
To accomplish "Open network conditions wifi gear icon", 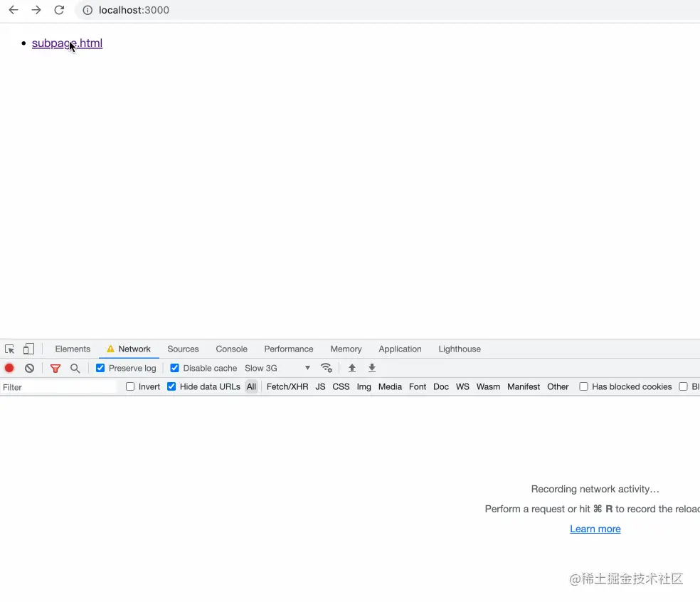I will (327, 368).
